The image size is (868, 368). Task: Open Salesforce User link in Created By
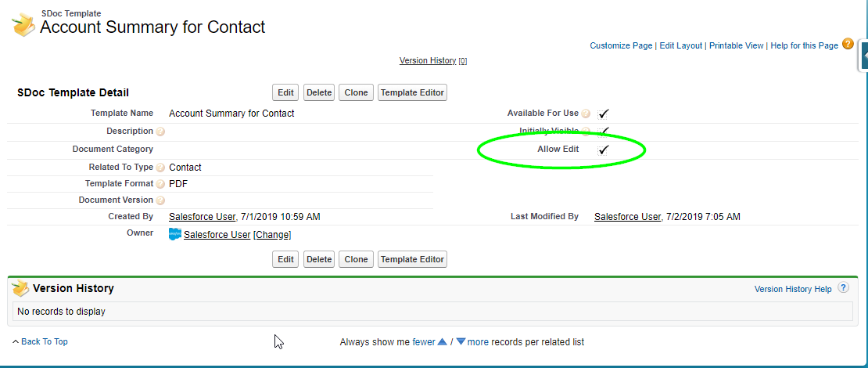click(203, 217)
